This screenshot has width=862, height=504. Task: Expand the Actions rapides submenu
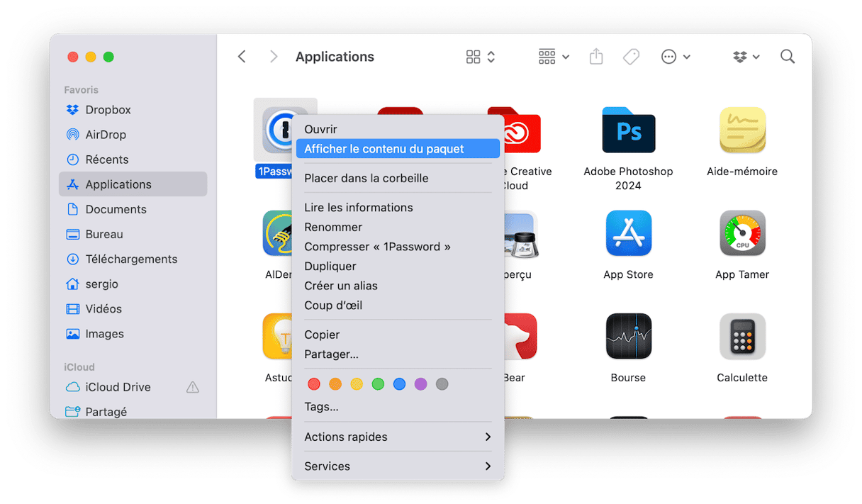tap(398, 437)
